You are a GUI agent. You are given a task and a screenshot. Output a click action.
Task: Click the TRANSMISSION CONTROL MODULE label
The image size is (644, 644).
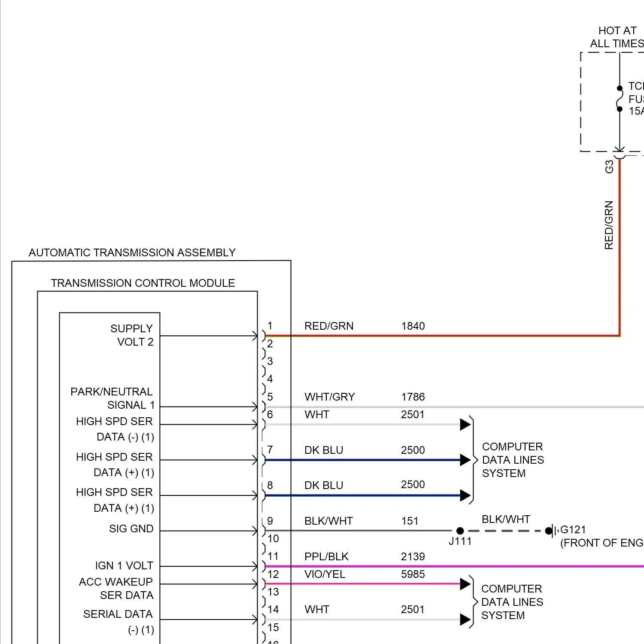point(143,283)
